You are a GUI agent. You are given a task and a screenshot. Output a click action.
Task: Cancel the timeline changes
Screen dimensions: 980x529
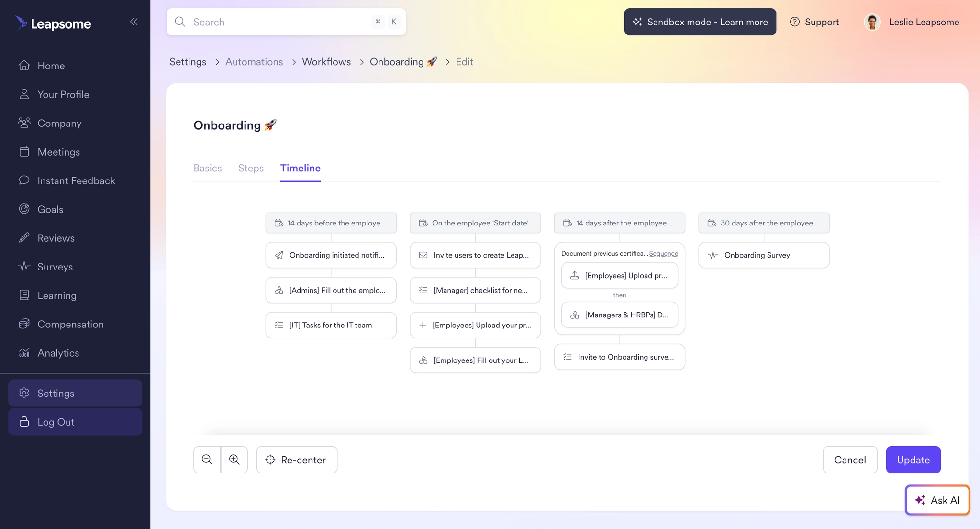tap(850, 460)
